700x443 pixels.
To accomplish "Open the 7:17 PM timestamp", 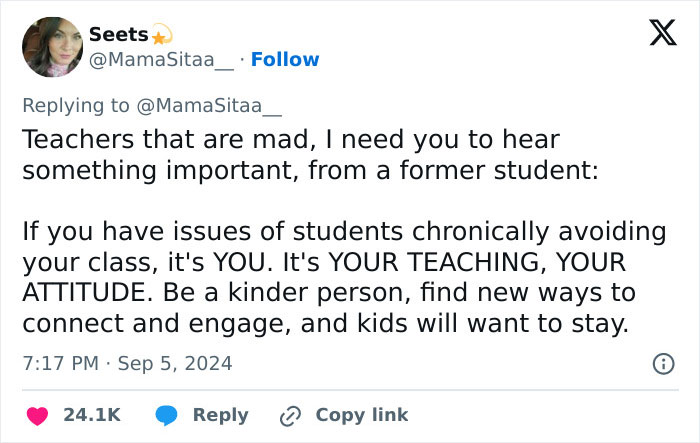I will [x=61, y=363].
